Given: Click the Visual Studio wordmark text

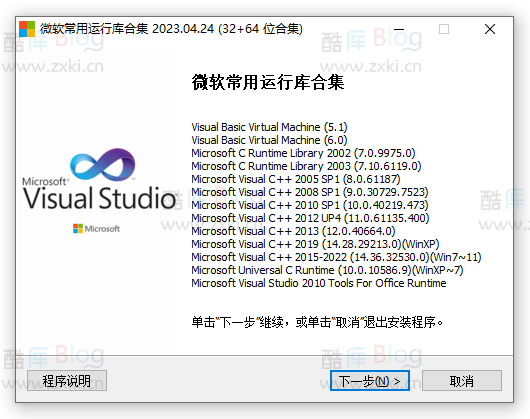Looking at the screenshot, I should [99, 198].
